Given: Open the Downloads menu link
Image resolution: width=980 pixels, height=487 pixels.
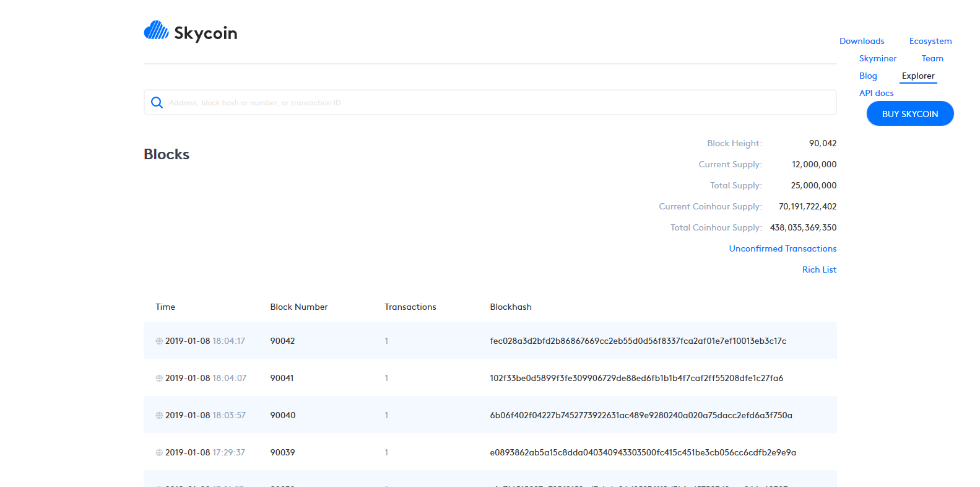Looking at the screenshot, I should point(862,41).
